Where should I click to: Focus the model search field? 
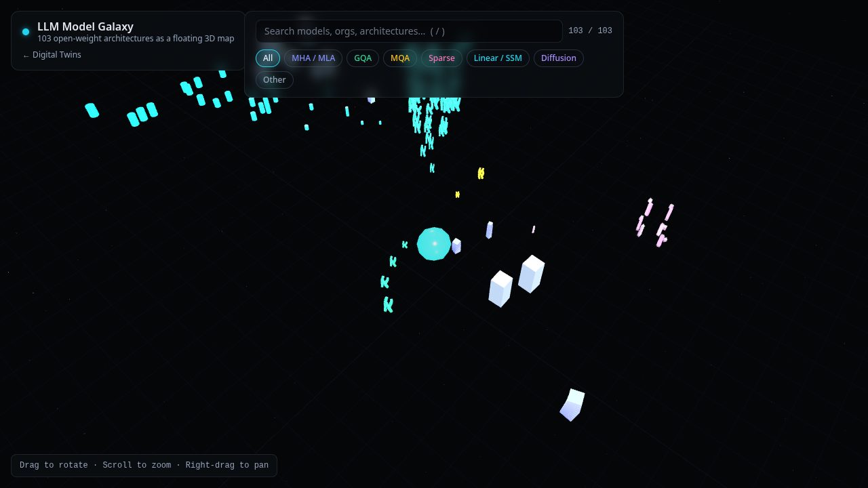tap(409, 31)
